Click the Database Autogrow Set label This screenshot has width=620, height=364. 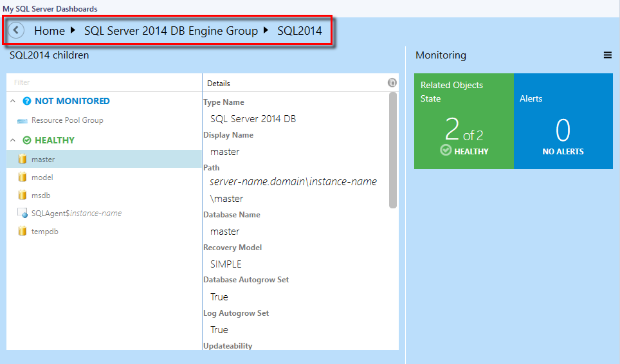246,279
